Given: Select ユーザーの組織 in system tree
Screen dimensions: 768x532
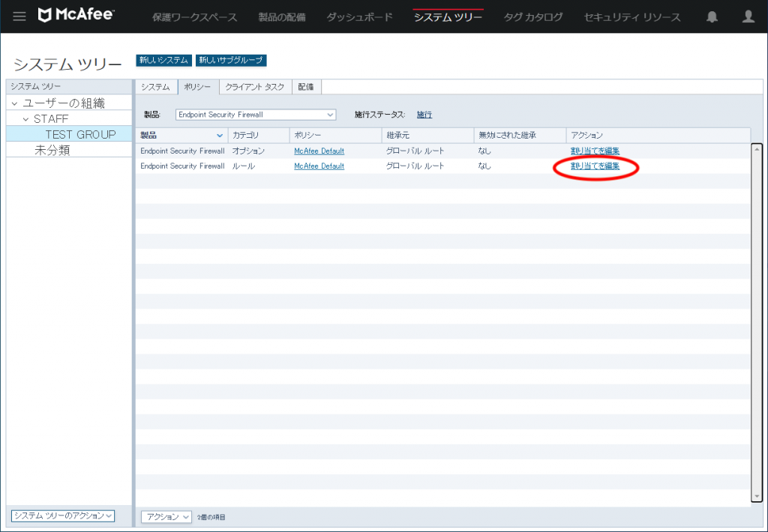Looking at the screenshot, I should 64,103.
